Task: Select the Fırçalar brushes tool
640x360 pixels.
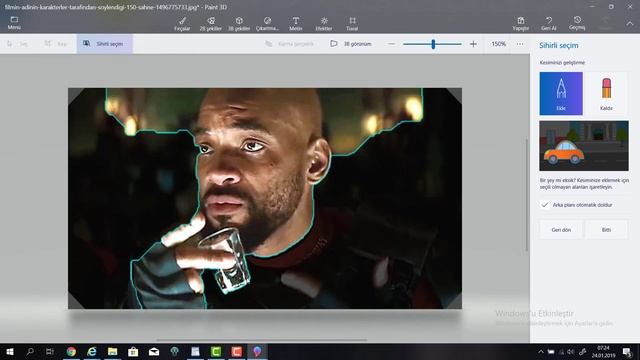Action: tap(182, 24)
